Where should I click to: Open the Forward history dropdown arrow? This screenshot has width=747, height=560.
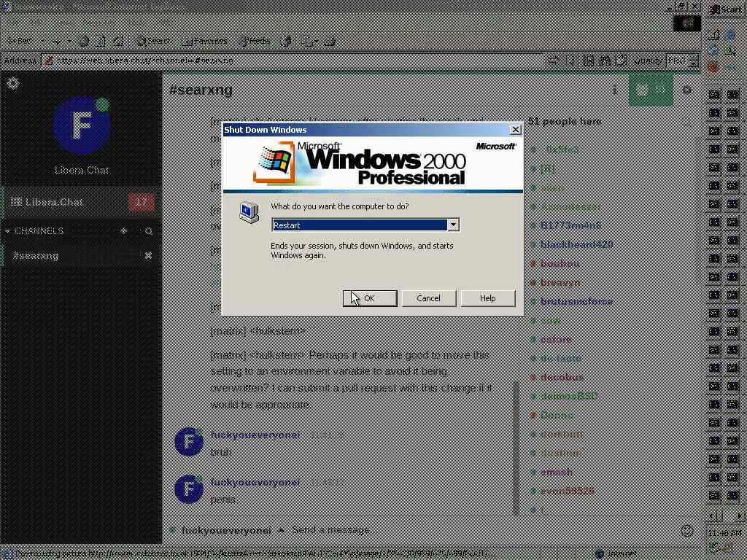click(x=69, y=42)
